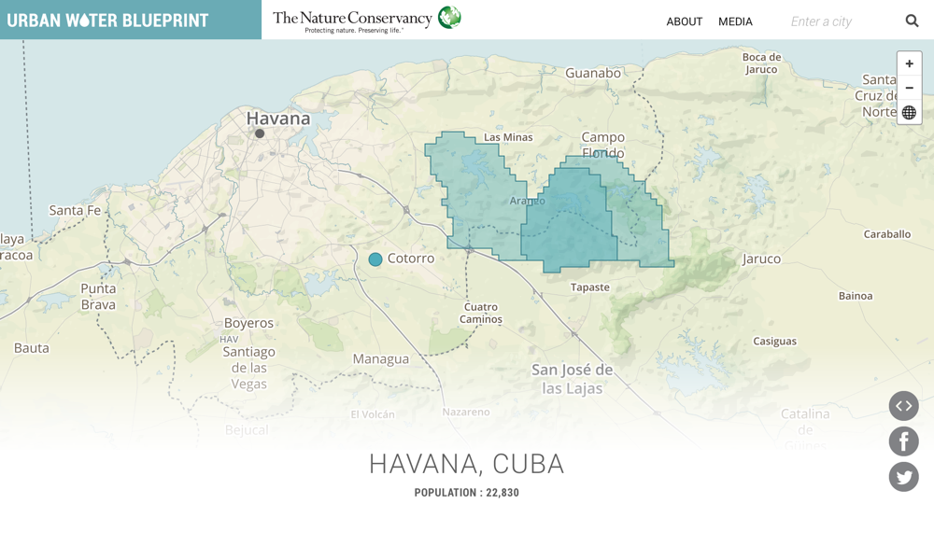Select the dark teal watershed above Tapaste
This screenshot has height=560, width=934.
(570, 224)
